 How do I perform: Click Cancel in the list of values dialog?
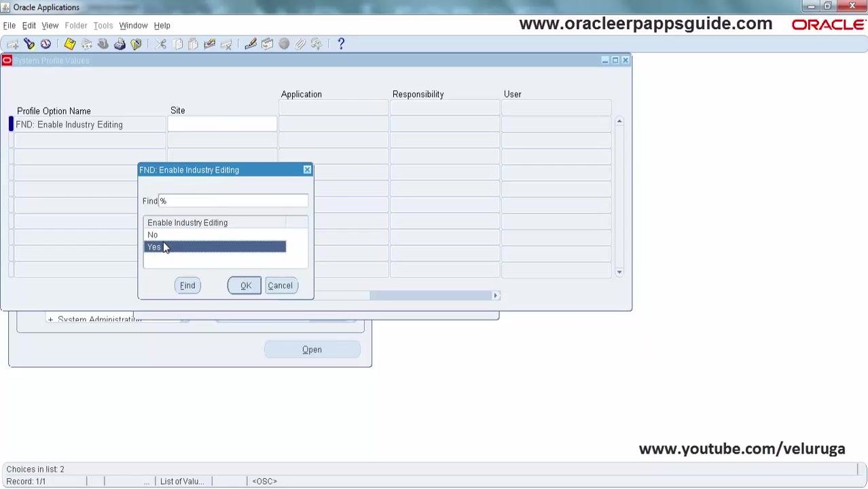point(281,286)
